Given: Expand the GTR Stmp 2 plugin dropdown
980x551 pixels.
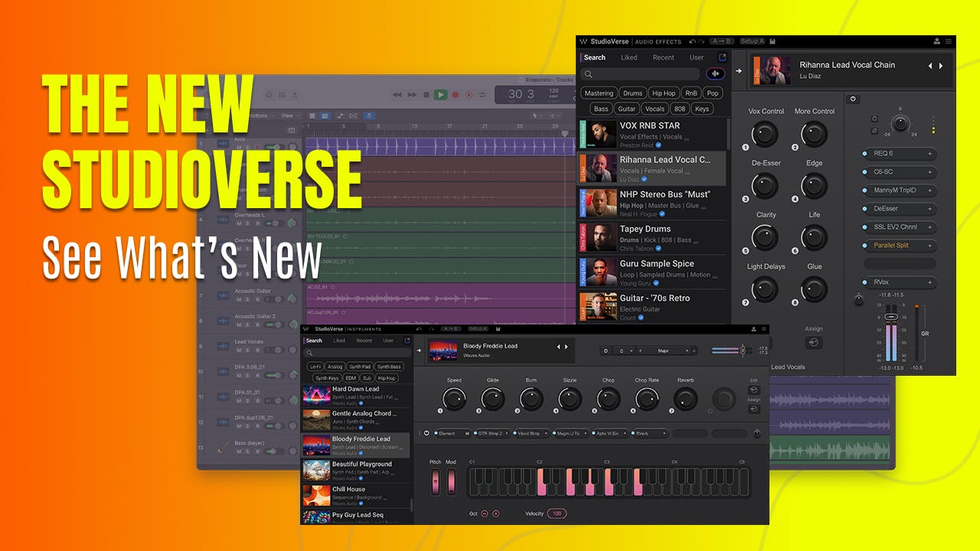Looking at the screenshot, I should [507, 434].
